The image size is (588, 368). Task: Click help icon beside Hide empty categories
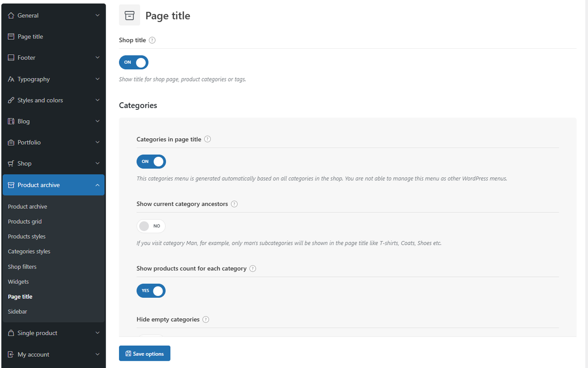(206, 320)
